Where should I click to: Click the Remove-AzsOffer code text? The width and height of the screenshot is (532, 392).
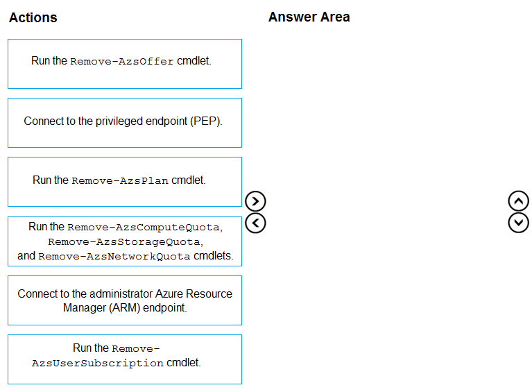tap(122, 62)
